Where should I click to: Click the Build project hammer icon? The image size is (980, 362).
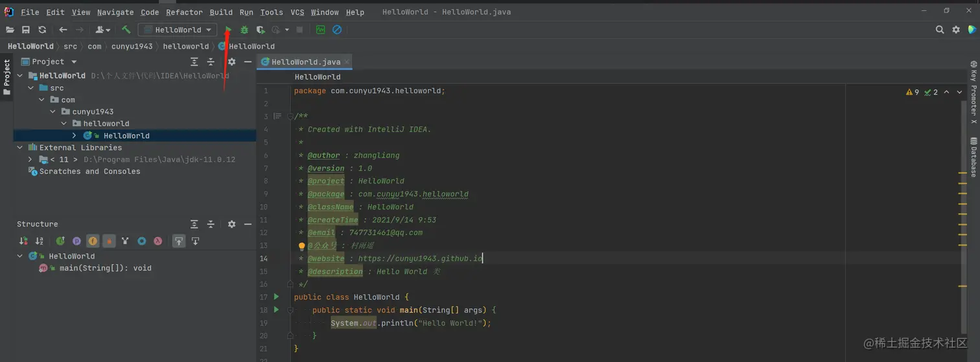click(x=126, y=30)
